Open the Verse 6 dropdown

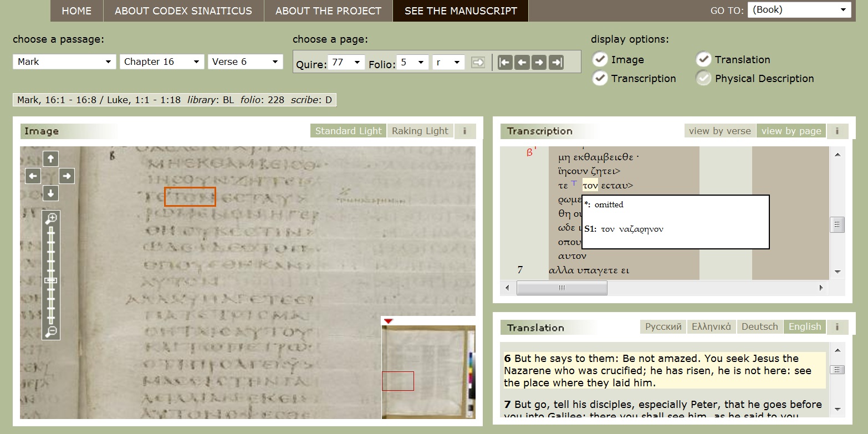coord(245,62)
